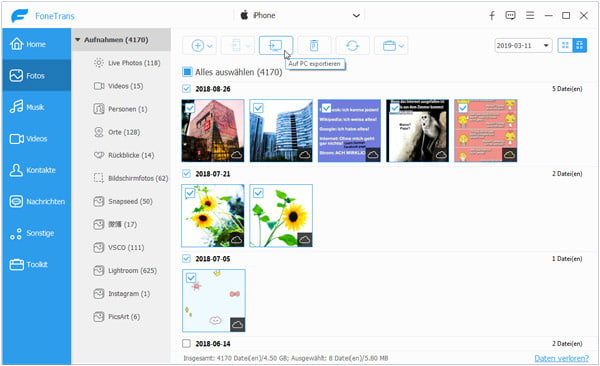Toggle the Alles auswählen checkbox
Screen dimensions: 600x366
coord(187,72)
